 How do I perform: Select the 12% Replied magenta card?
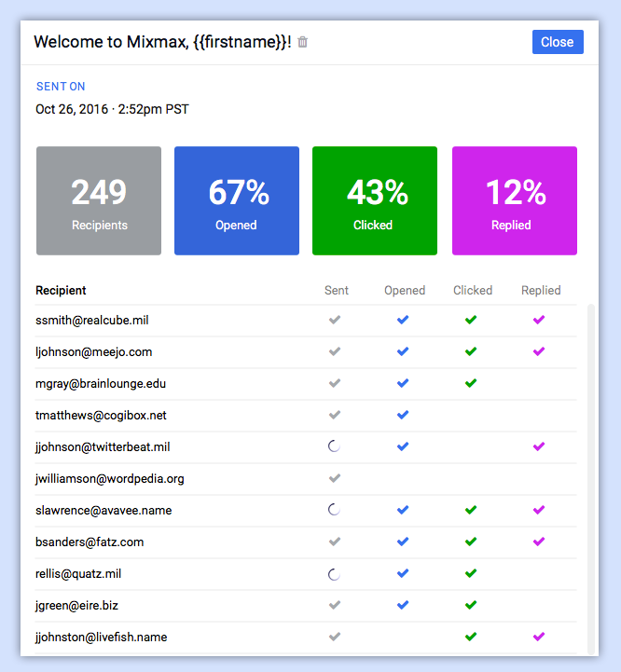point(515,200)
